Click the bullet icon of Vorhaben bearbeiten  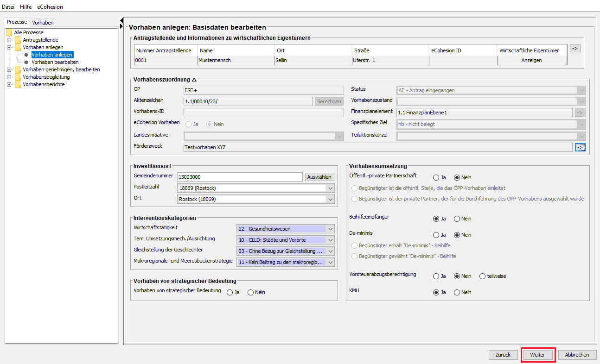click(26, 62)
